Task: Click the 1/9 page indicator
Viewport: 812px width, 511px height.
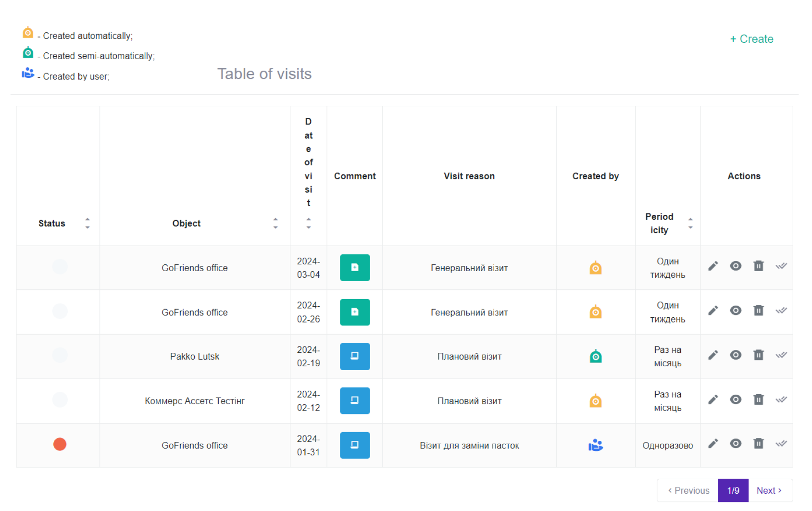Action: coord(733,490)
